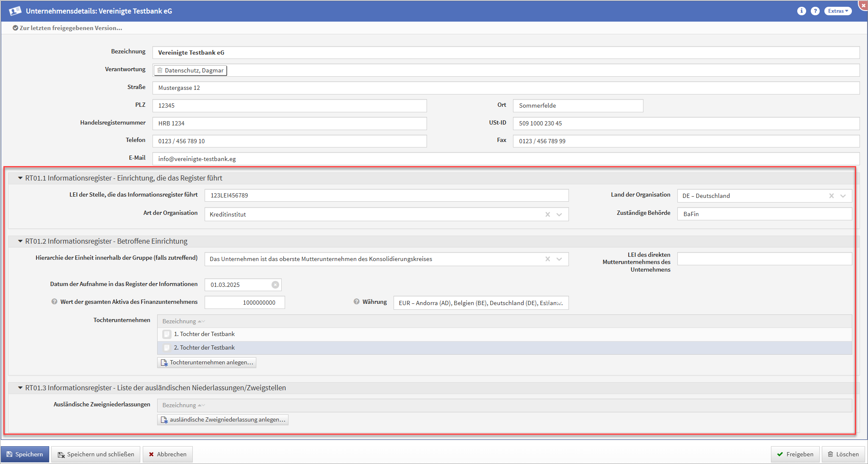Collapse the RT01.2 Betroffene Einrichtung section
The width and height of the screenshot is (868, 464).
[x=20, y=241]
